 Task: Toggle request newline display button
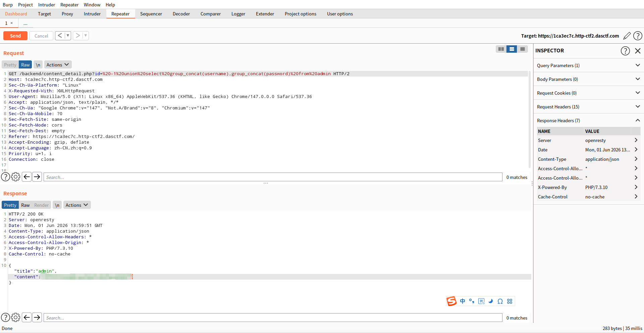38,65
